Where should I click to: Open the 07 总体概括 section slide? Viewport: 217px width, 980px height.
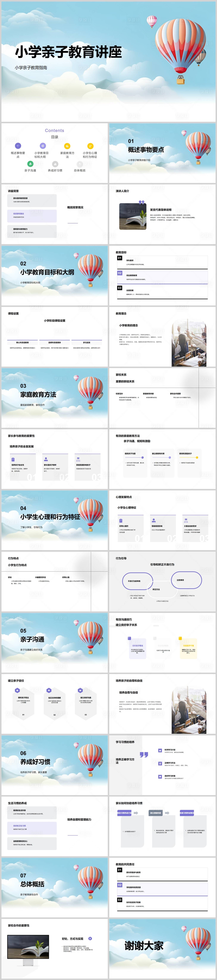[x=54, y=888]
